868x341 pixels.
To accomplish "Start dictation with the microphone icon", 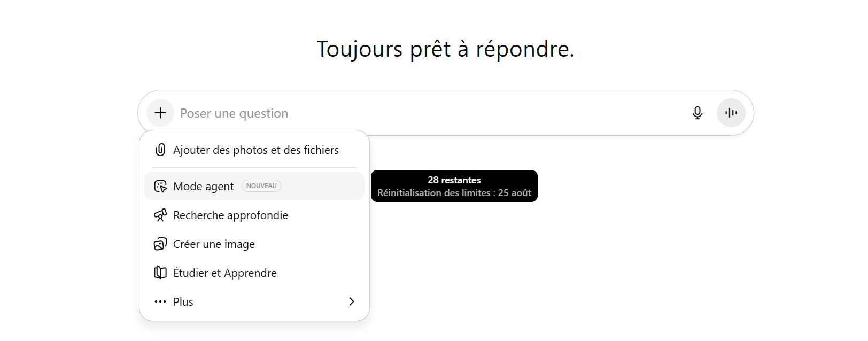I will click(x=697, y=113).
